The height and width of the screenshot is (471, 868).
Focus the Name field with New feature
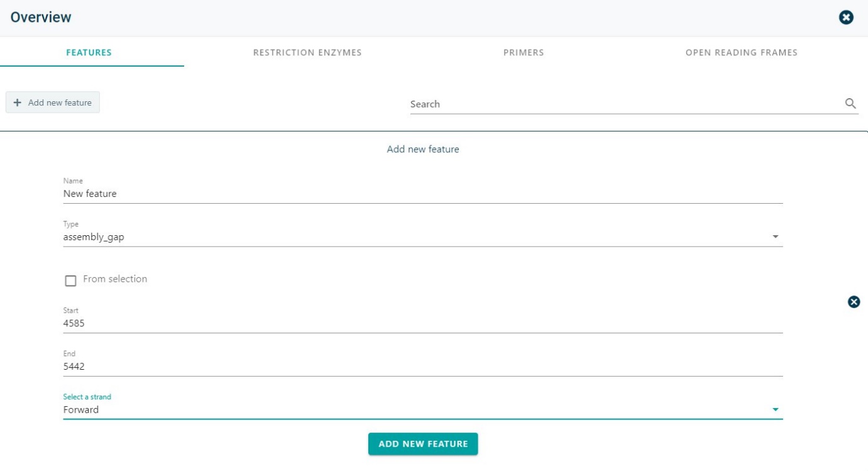coord(422,194)
